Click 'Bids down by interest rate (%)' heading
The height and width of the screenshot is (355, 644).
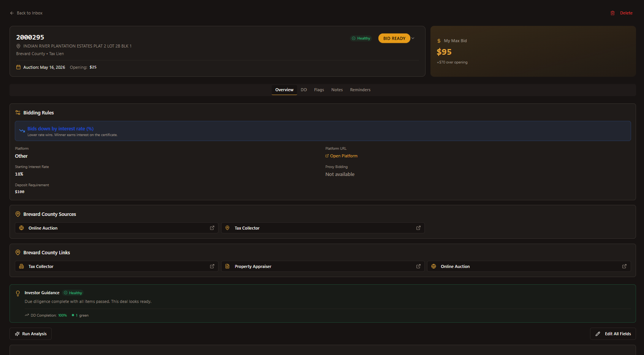tap(60, 129)
